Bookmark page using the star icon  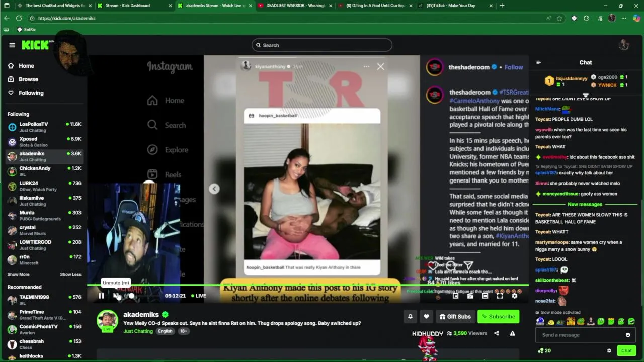coord(559,18)
